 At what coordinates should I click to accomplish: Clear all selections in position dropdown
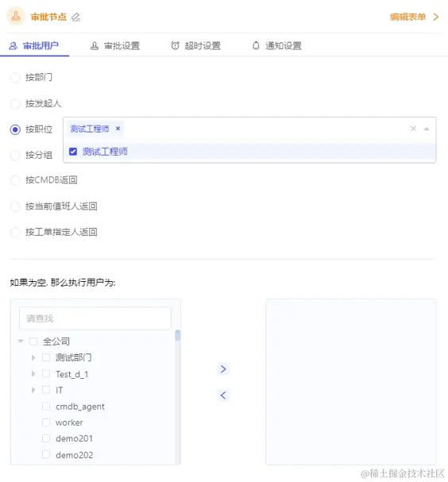pos(413,129)
